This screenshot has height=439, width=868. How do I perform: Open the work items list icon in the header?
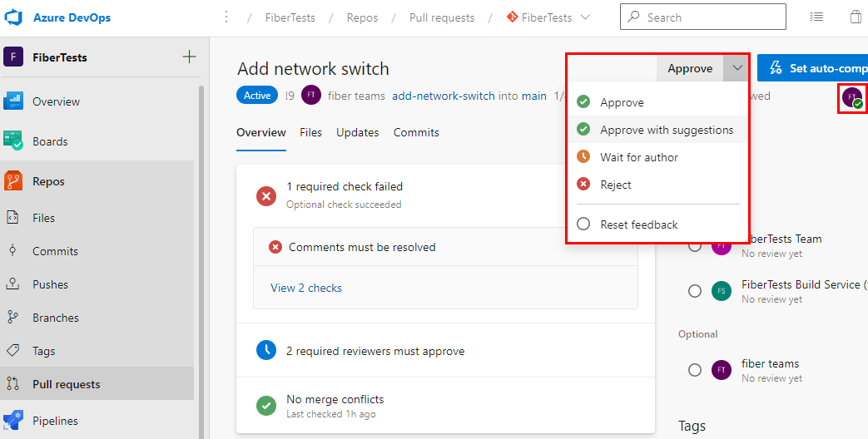pos(816,17)
